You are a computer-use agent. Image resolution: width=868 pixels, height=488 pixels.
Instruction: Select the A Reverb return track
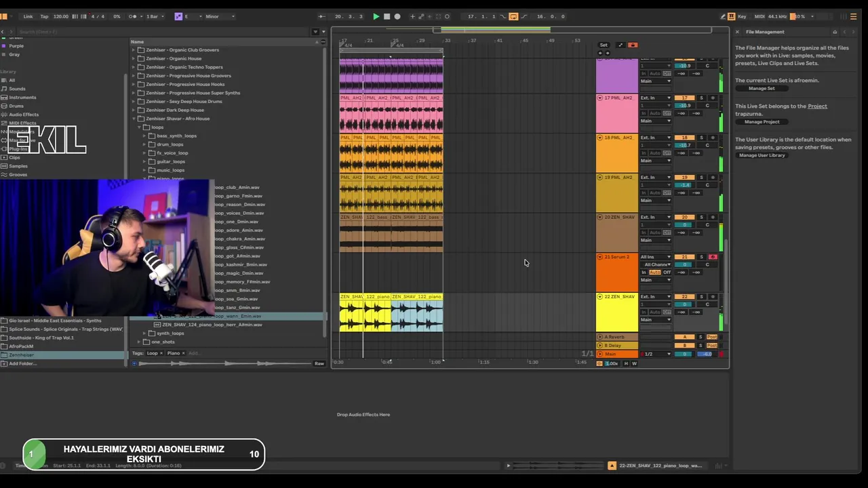[616, 337]
